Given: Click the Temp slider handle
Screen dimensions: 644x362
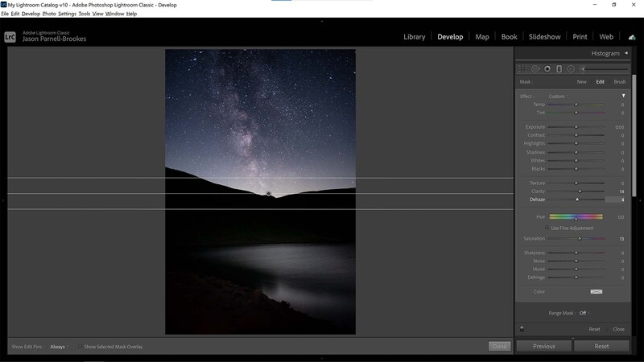Looking at the screenshot, I should 576,105.
